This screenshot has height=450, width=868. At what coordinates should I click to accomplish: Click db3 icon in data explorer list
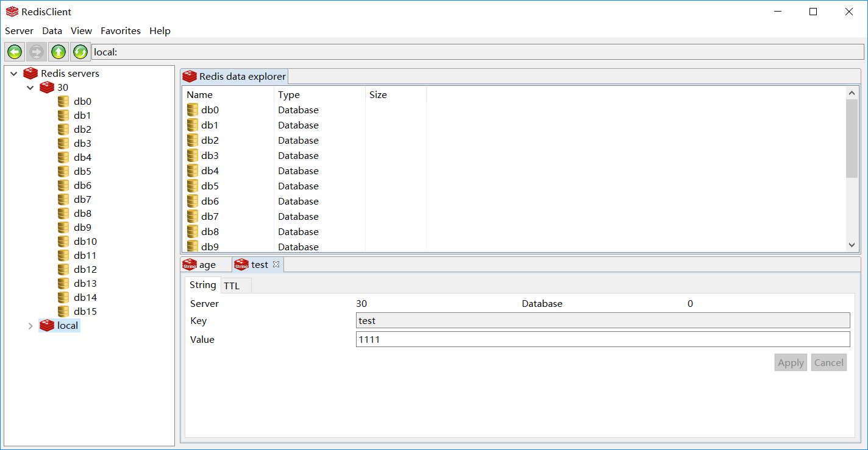click(x=193, y=155)
